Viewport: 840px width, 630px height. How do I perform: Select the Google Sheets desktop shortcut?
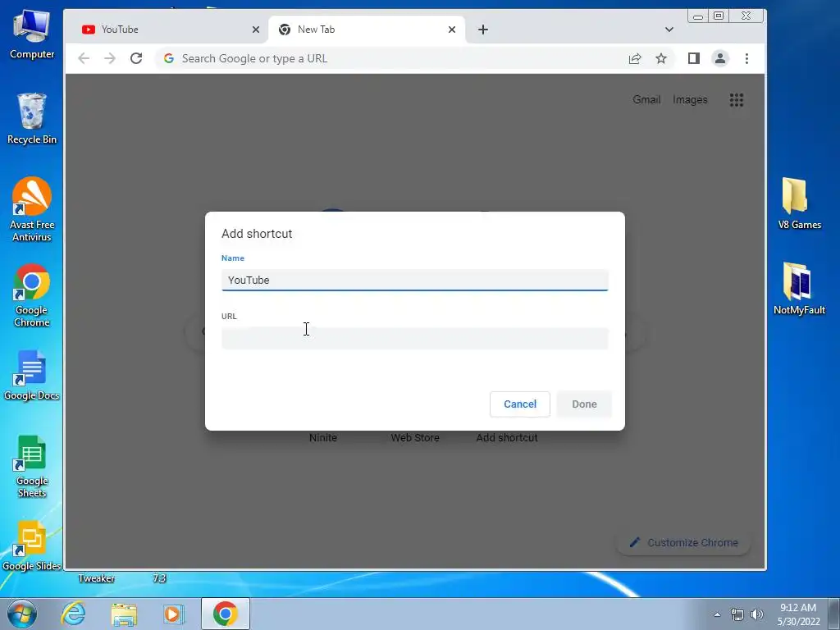[32, 466]
